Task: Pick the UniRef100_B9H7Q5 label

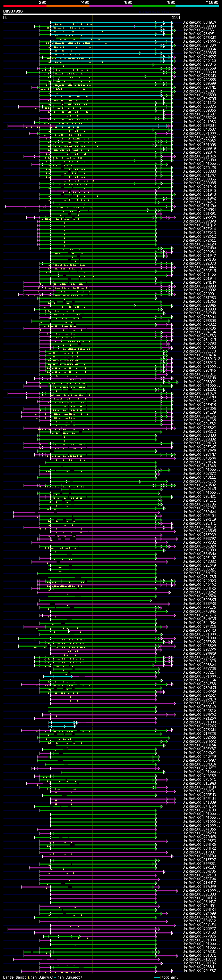Action: pos(199,99)
